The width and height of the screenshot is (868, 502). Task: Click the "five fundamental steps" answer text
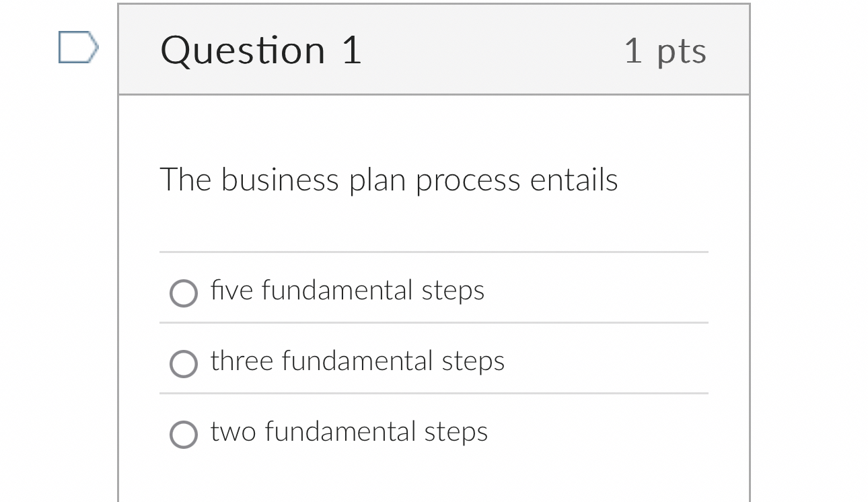click(347, 291)
